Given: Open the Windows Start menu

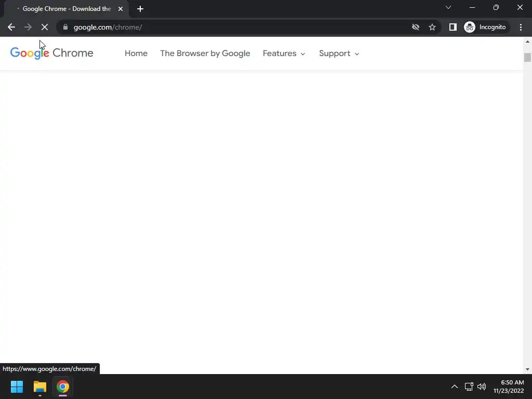Looking at the screenshot, I should coord(17,387).
